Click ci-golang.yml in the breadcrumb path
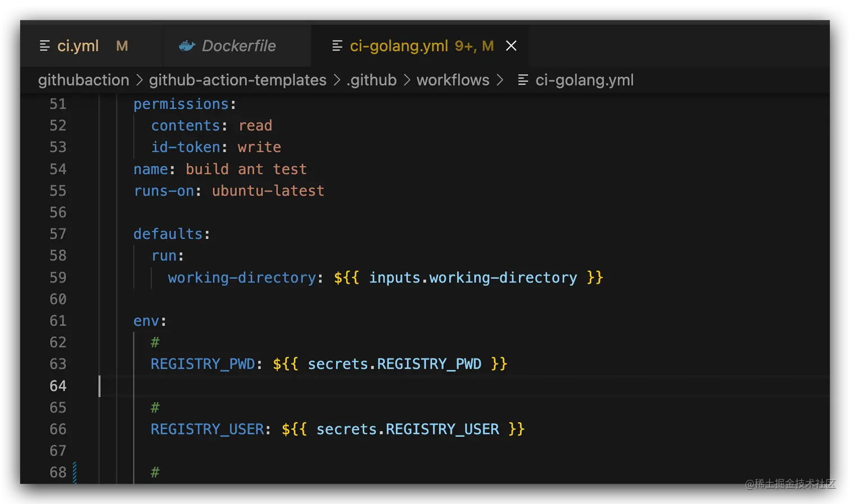Image resolution: width=850 pixels, height=504 pixels. [x=585, y=80]
